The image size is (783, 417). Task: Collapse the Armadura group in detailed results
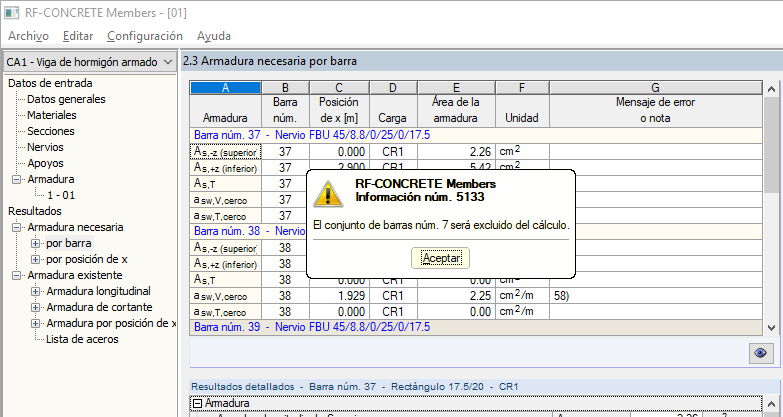pos(197,403)
